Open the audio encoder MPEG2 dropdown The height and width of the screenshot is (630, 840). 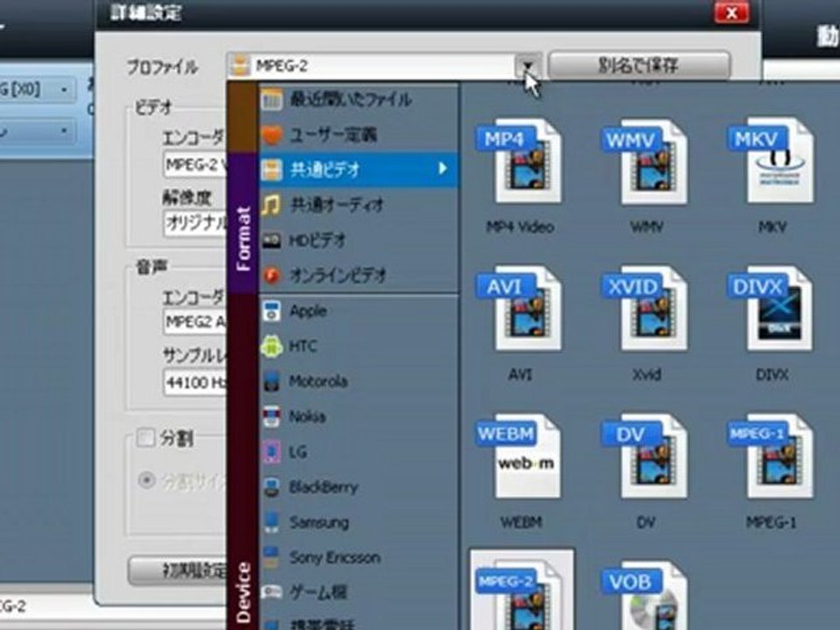(x=194, y=322)
